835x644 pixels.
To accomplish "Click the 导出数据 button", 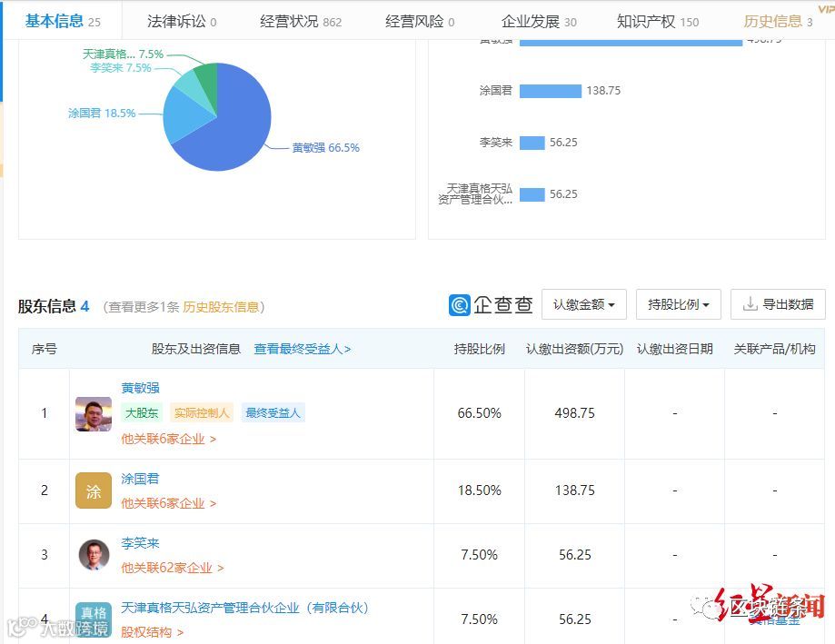I will (x=778, y=304).
